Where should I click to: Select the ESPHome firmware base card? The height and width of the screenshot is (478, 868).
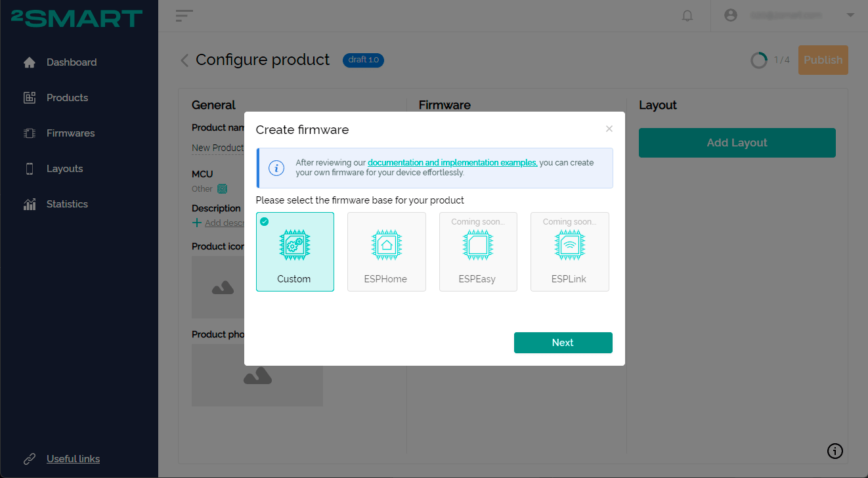point(386,251)
